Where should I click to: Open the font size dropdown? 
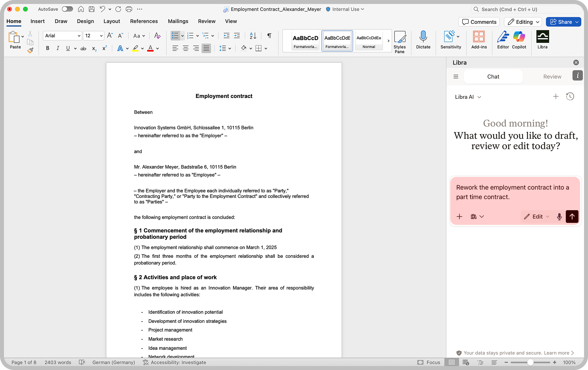pos(100,36)
